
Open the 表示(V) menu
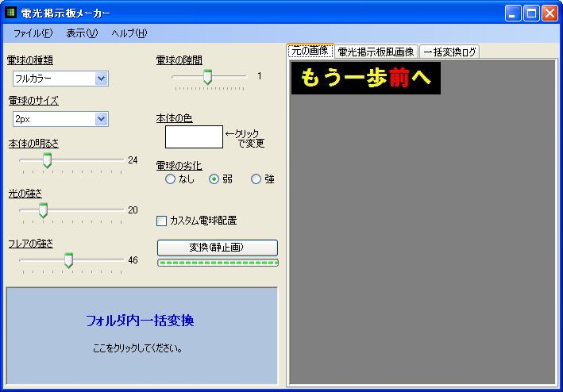[x=81, y=33]
